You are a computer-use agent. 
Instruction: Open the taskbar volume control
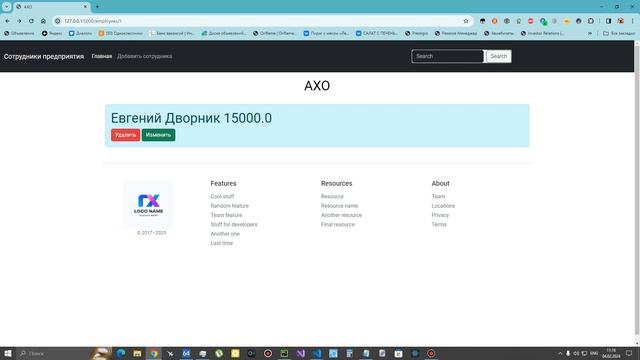576,353
